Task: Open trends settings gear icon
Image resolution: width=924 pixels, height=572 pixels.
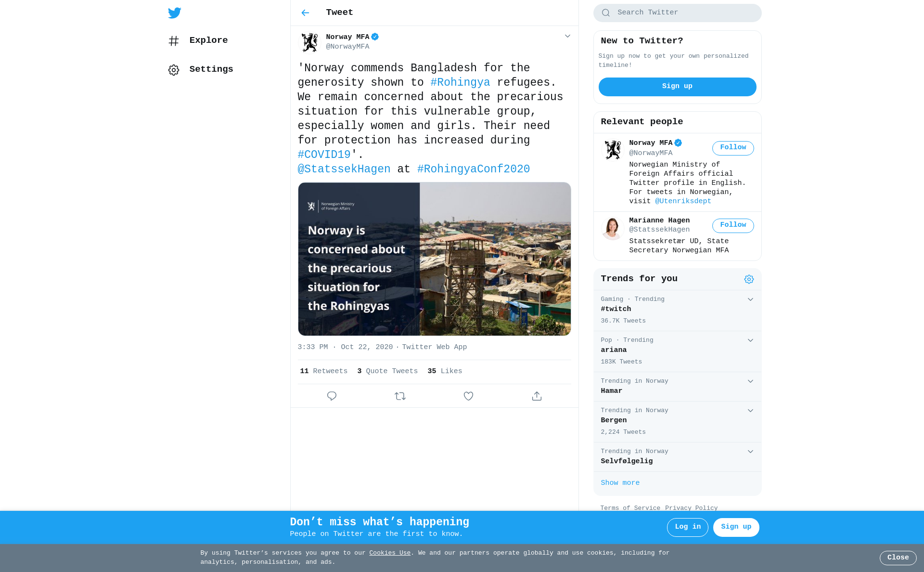Action: click(749, 279)
